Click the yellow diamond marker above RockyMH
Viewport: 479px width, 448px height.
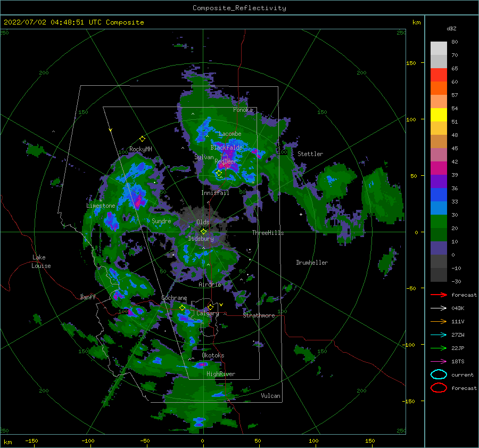click(142, 139)
